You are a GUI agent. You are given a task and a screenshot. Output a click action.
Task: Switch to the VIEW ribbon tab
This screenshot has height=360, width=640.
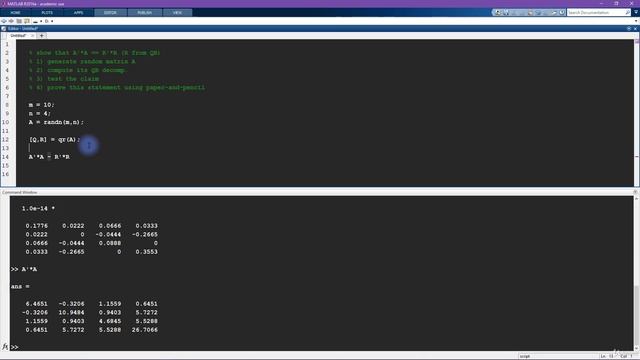[177, 13]
